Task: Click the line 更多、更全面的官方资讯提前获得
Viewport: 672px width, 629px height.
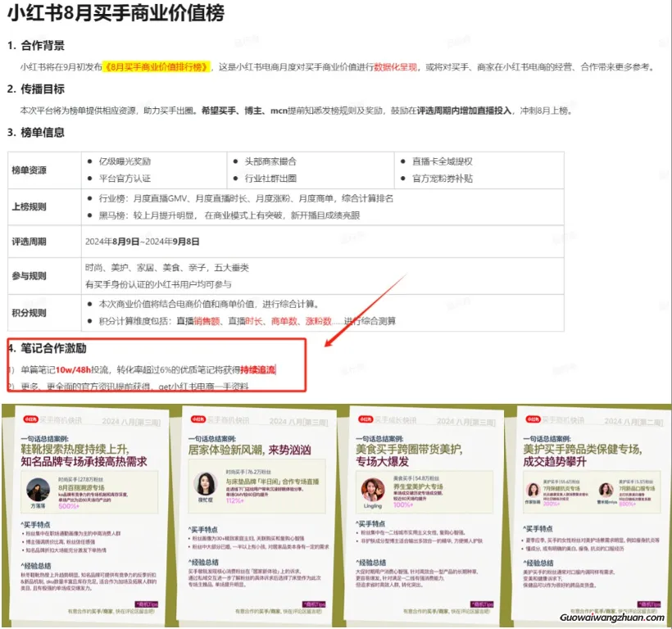Action: pos(135,387)
